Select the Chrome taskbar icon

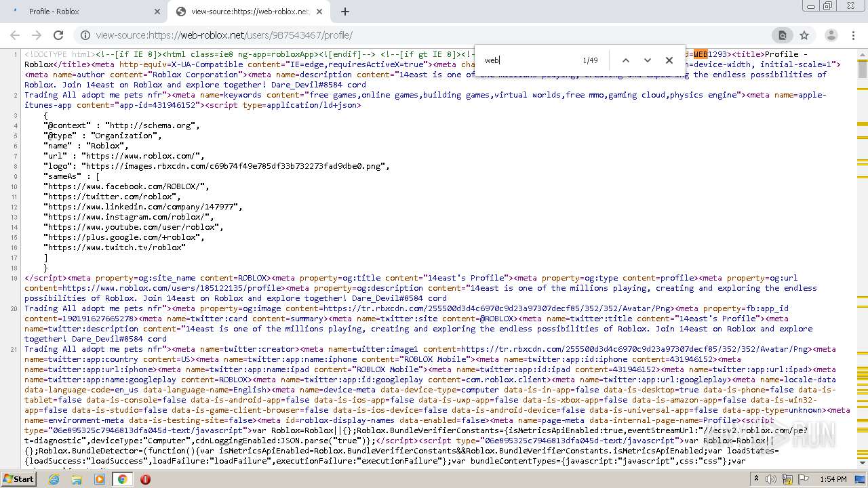[122, 479]
